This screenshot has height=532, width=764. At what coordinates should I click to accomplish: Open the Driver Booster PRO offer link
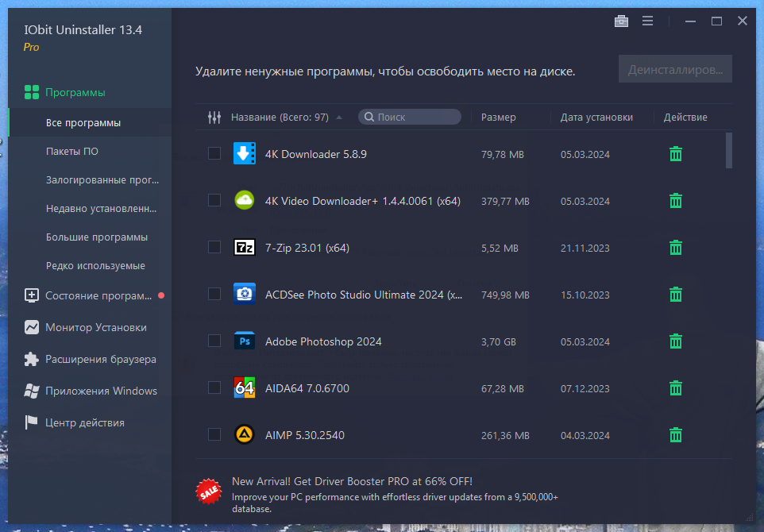[352, 481]
